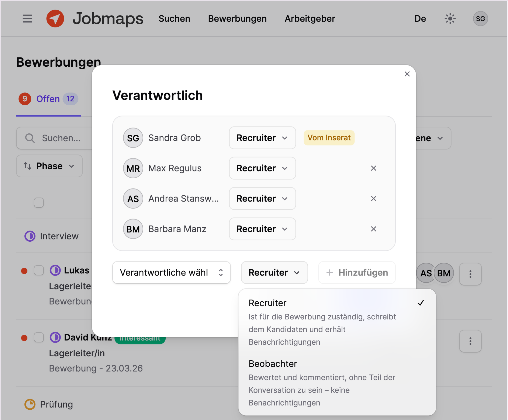This screenshot has width=508, height=420.
Task: Click the red unread dot for Lukas
Action: (24, 271)
